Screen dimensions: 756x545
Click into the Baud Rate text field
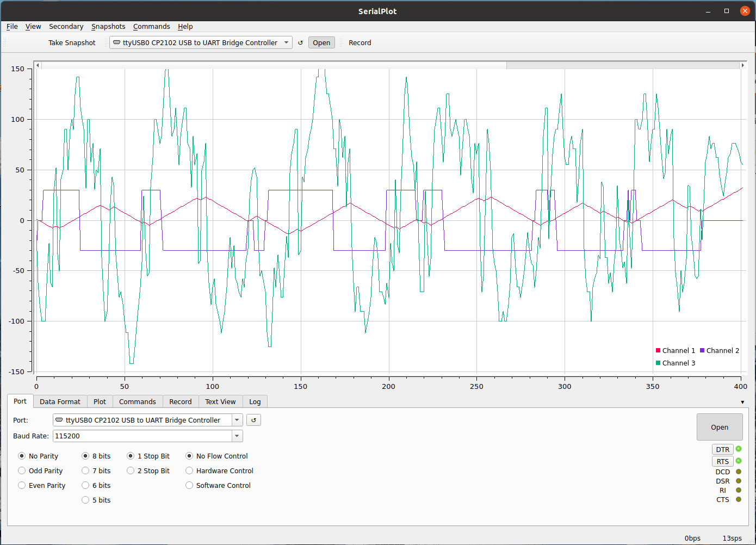(x=141, y=436)
